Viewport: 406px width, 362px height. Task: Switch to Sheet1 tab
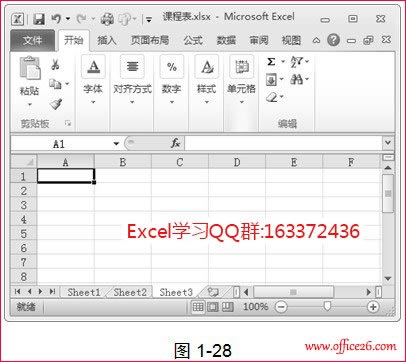point(84,292)
